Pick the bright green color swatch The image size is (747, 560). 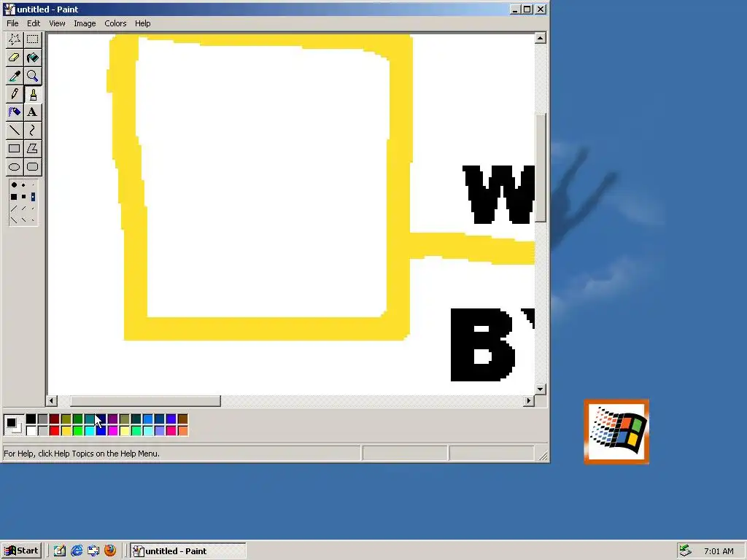pos(77,431)
